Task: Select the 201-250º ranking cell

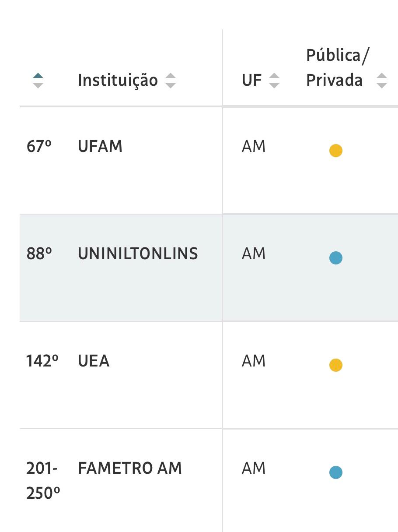Action: point(42,480)
